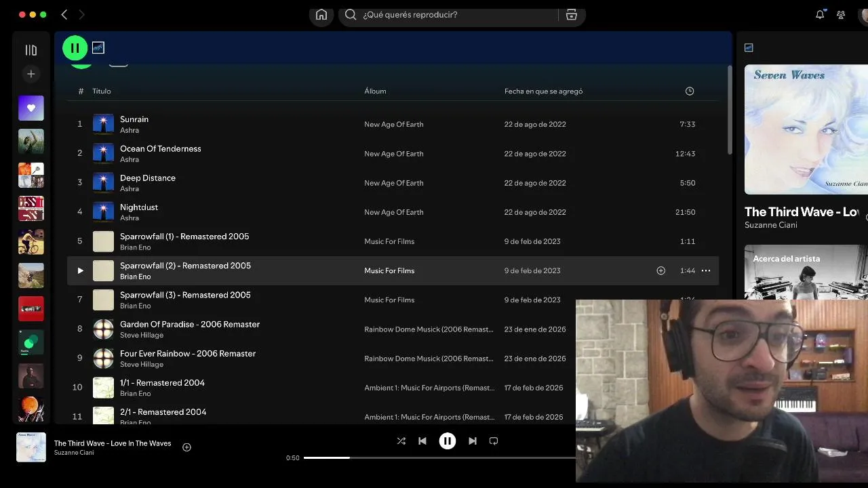Open Garden Of Paradise album art thumbnail
868x488 pixels.
coord(103,329)
